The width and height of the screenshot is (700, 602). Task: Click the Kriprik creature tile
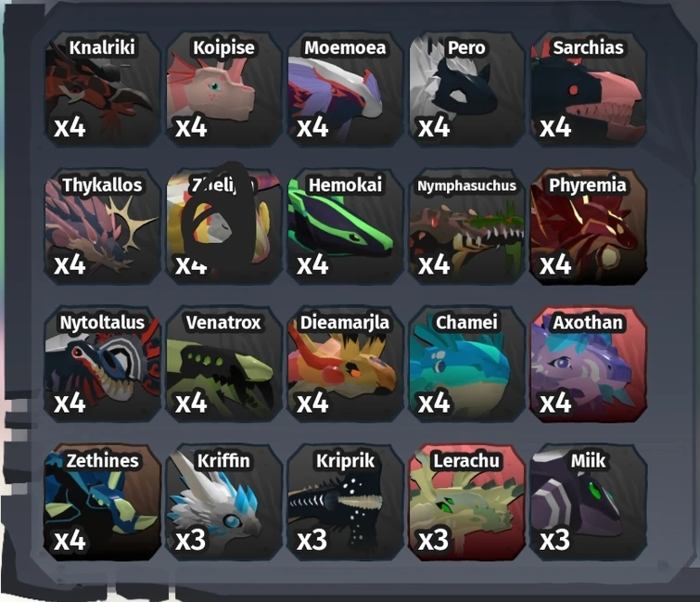pyautogui.click(x=345, y=502)
